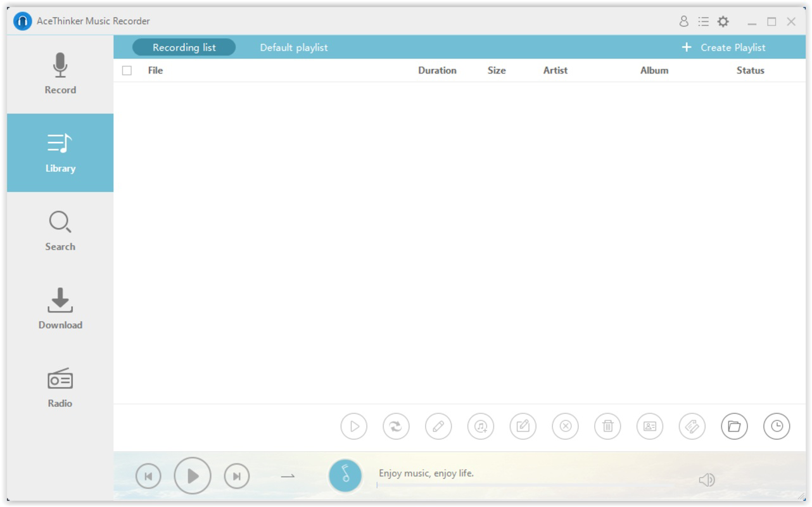Mute the volume speaker icon
Viewport: 812px width, 507px height.
click(707, 480)
